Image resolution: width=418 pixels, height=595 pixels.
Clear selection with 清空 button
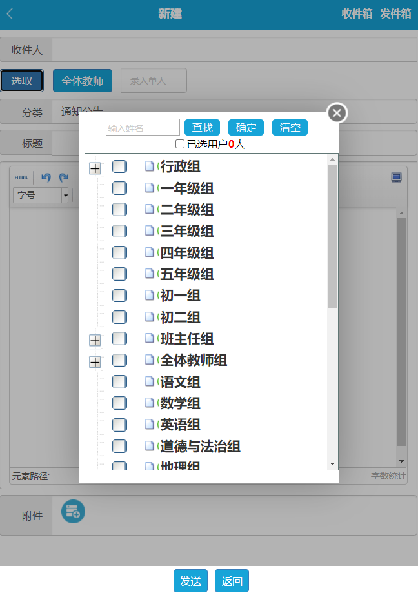click(x=290, y=128)
